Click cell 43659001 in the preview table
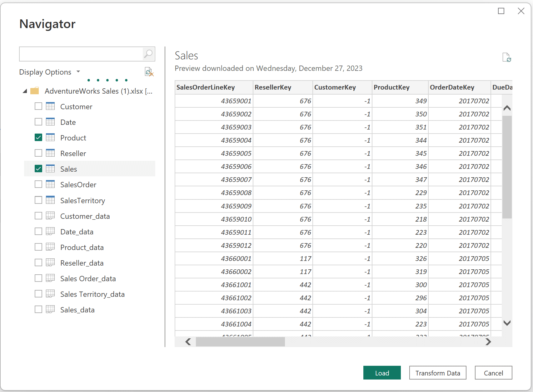 pyautogui.click(x=214, y=101)
